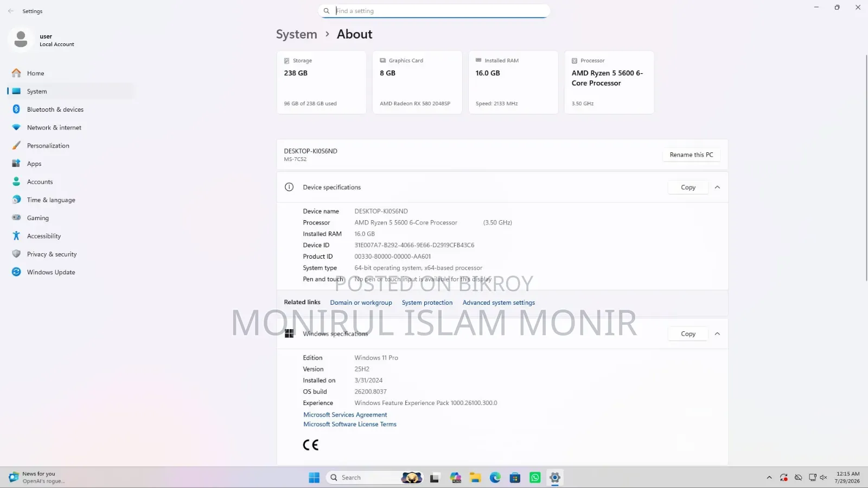868x488 pixels.
Task: Open the user Local Account profile
Action: (x=43, y=40)
